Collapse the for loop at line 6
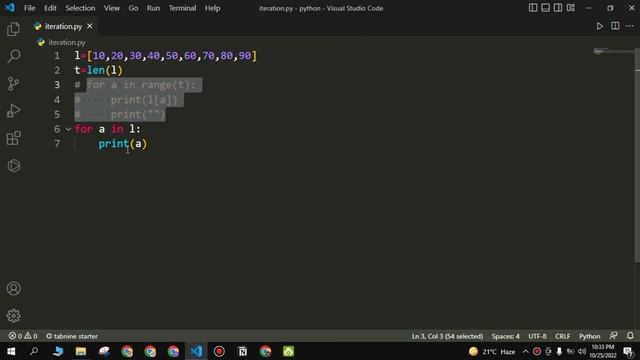 pos(68,129)
